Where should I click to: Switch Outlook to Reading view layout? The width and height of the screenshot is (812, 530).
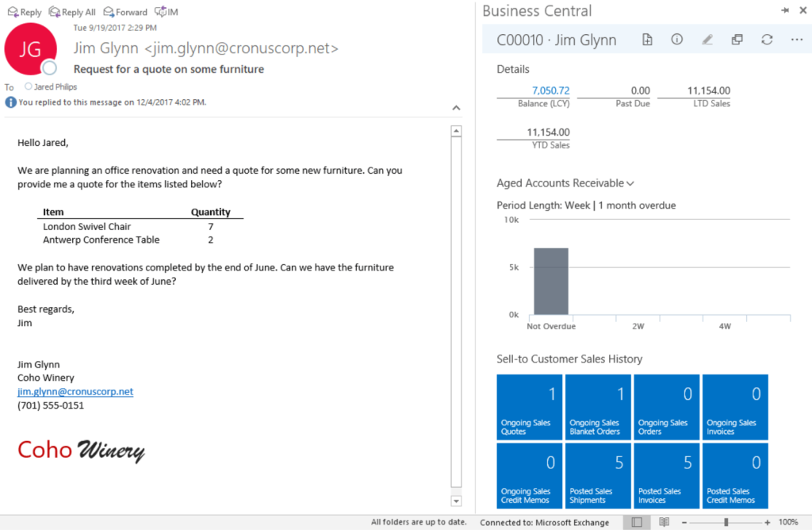coord(664,522)
